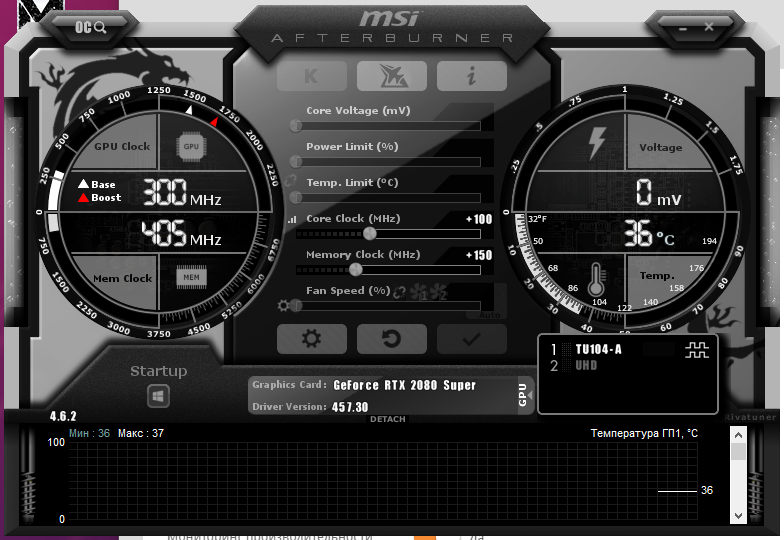
Task: Toggle Windows startup icon under Startup
Action: [158, 396]
